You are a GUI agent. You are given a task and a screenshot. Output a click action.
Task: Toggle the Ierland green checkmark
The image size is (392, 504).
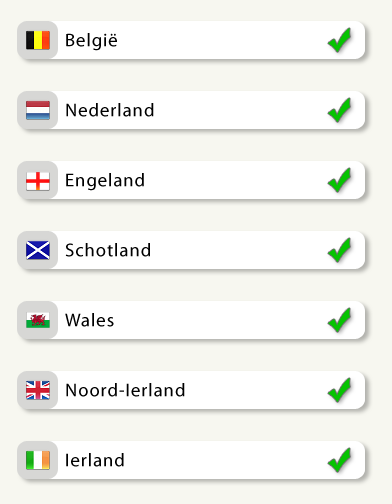(x=340, y=460)
